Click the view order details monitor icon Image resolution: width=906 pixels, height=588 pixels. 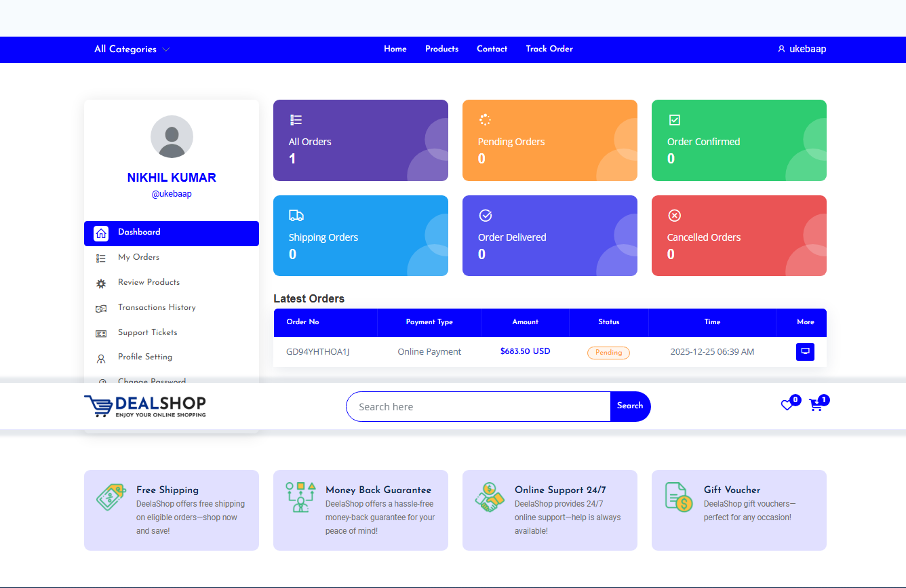(x=805, y=352)
